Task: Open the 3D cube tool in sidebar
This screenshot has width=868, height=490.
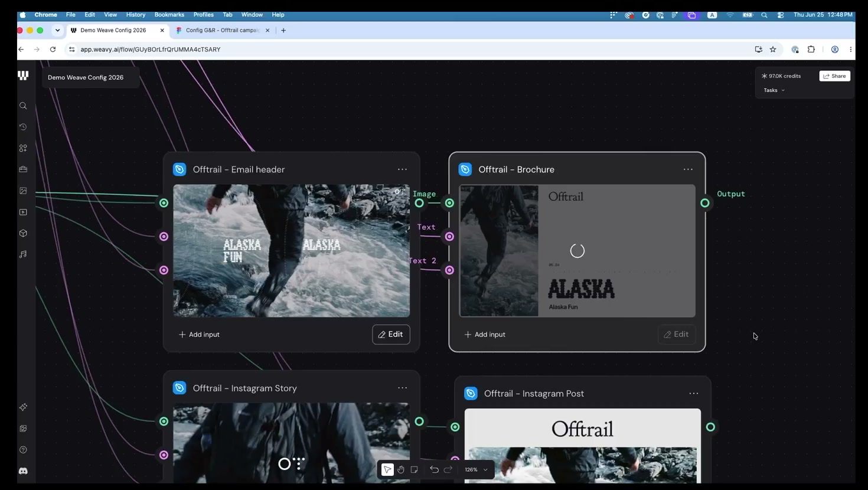Action: point(23,233)
